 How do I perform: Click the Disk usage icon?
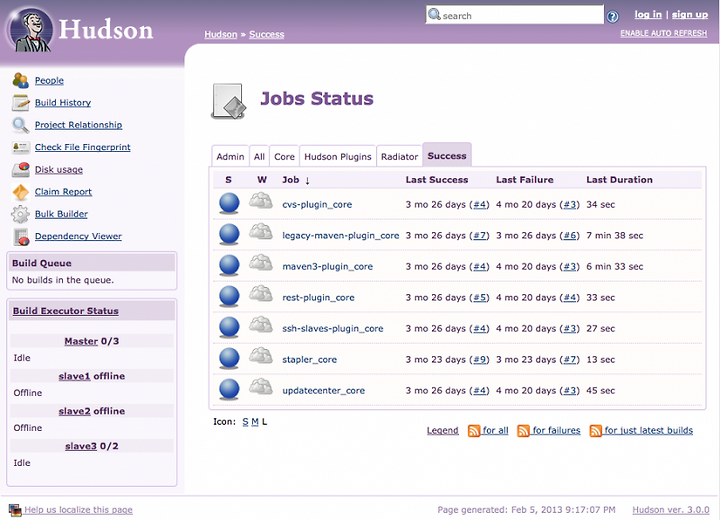click(x=21, y=170)
